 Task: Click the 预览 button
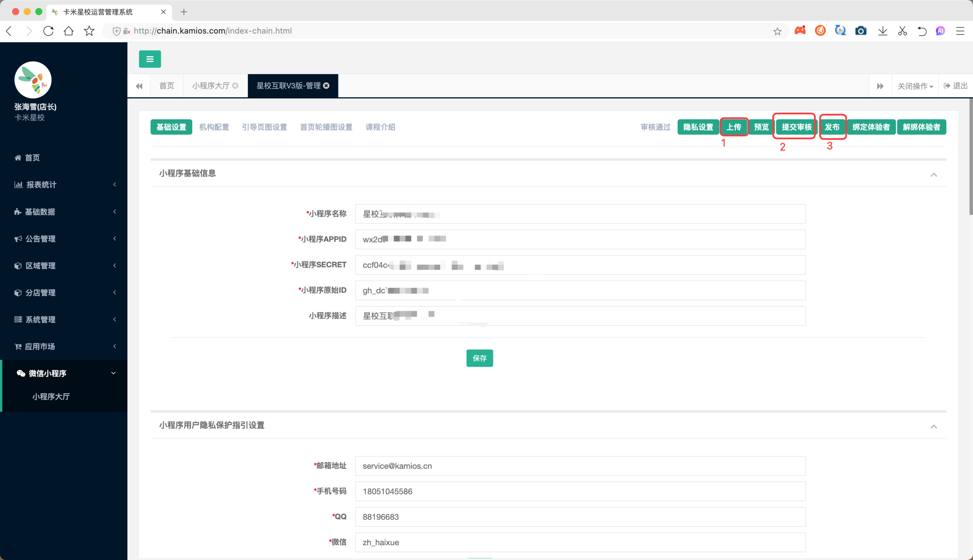(x=761, y=127)
